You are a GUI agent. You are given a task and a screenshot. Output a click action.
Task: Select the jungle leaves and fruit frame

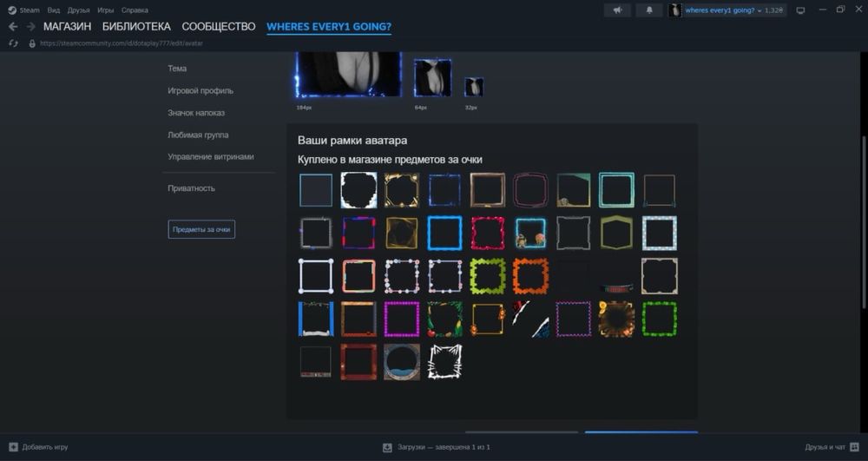[x=444, y=319]
